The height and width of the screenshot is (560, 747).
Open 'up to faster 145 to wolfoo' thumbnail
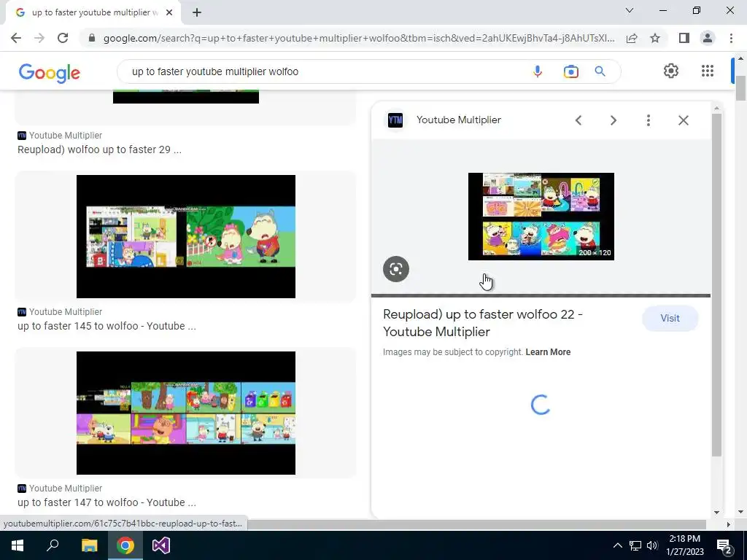coord(186,237)
